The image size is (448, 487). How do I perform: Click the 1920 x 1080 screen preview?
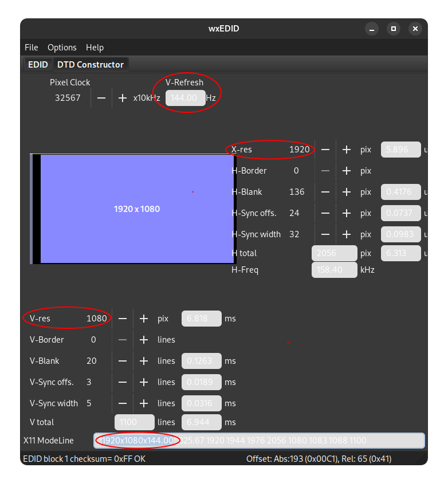(x=136, y=209)
